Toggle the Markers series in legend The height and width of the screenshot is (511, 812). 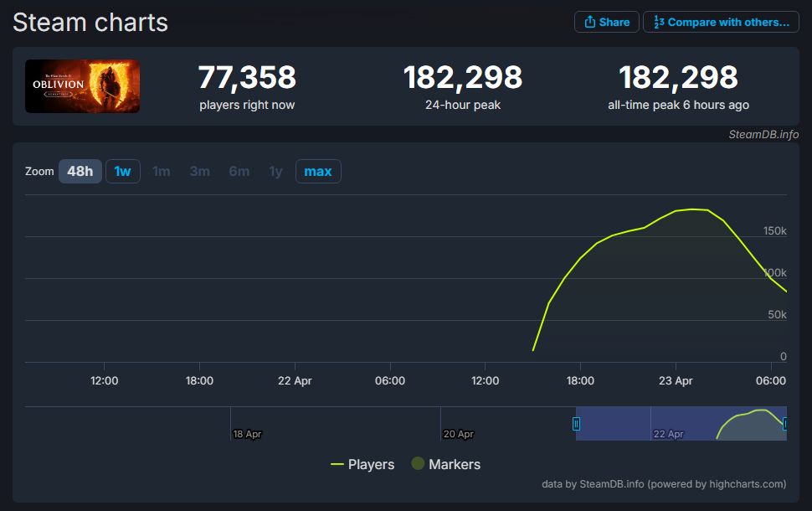pyautogui.click(x=446, y=464)
